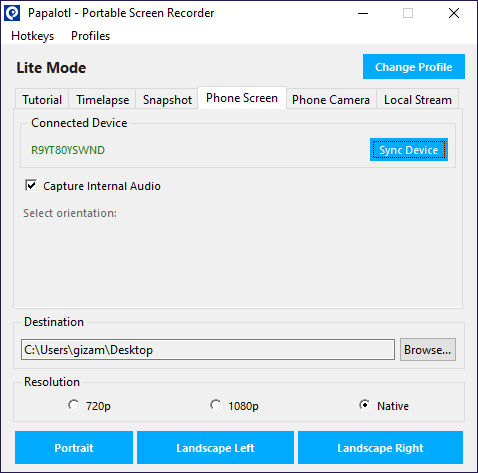
Task: Switch to the Timelapse tab
Action: pos(102,99)
